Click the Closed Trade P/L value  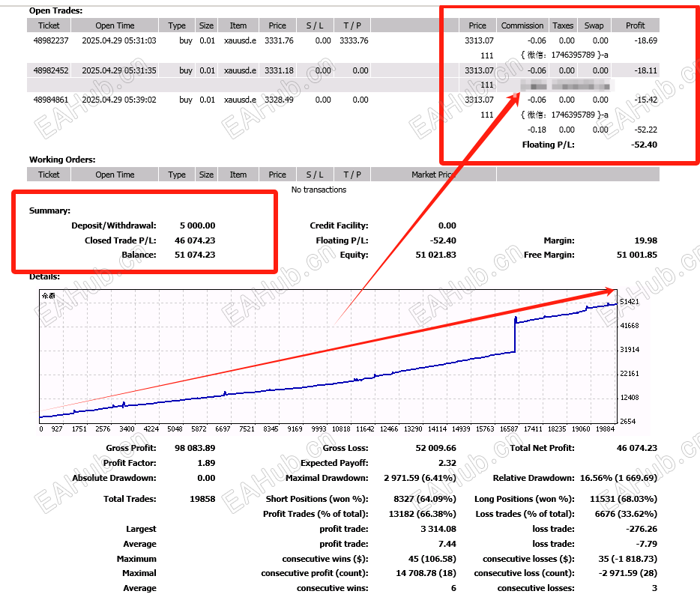point(195,240)
